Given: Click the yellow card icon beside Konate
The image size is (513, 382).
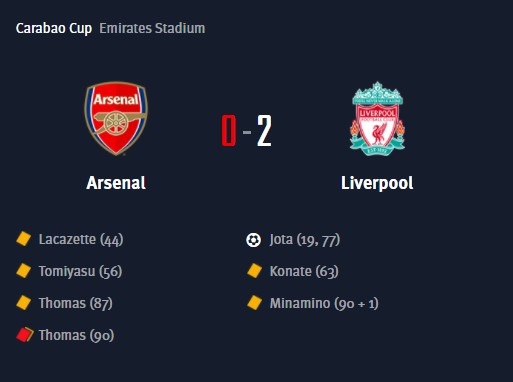Looking at the screenshot, I should pos(255,271).
